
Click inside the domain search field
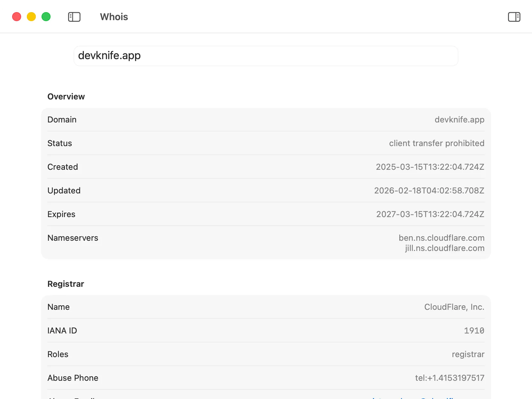tap(265, 56)
